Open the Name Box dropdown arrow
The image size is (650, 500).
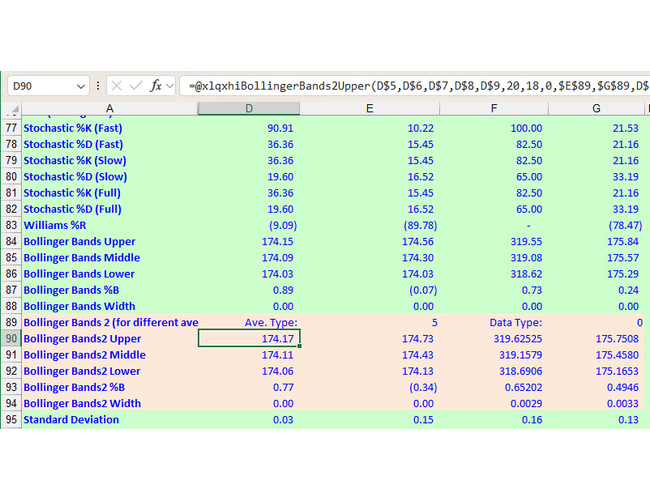(x=80, y=86)
